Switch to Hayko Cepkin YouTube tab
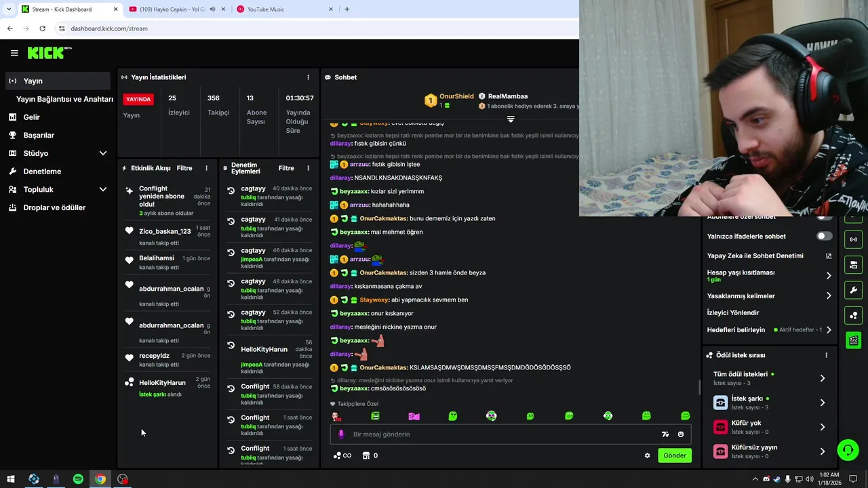 tap(173, 9)
